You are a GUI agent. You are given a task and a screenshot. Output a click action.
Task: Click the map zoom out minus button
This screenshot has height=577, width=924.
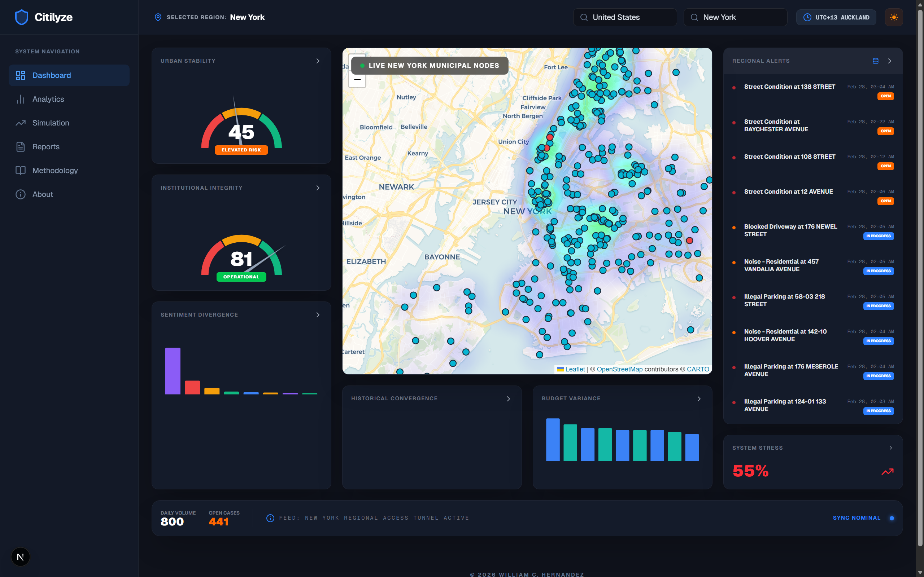coord(357,79)
